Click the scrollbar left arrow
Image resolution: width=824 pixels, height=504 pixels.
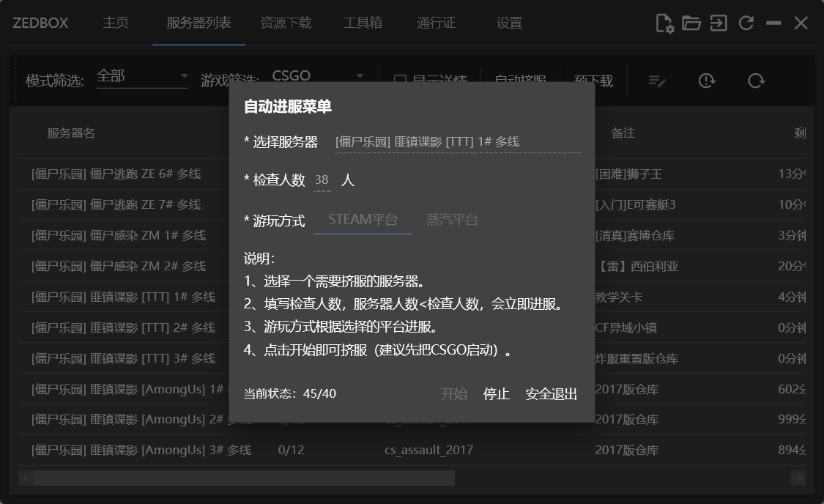click(x=26, y=478)
